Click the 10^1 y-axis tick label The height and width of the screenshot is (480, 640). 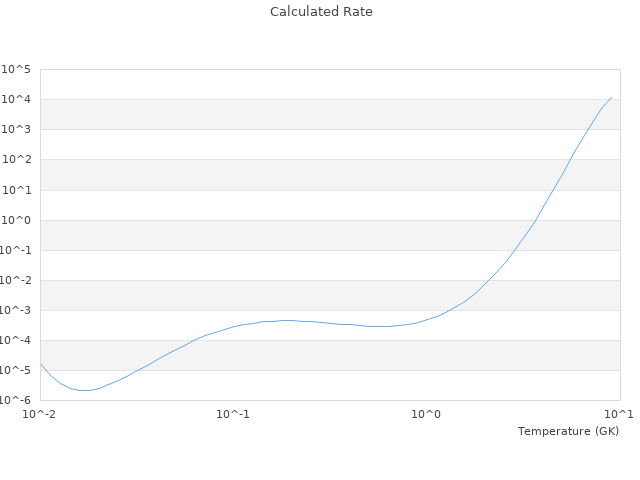16,190
